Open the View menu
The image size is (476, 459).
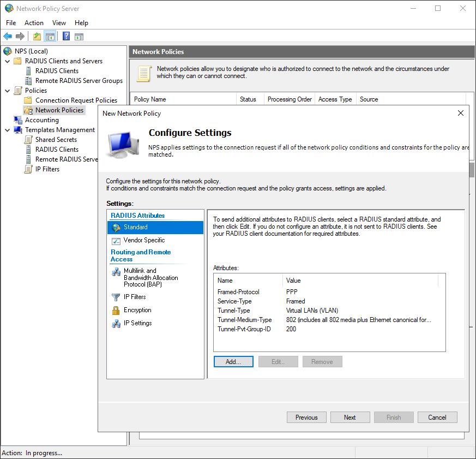(x=59, y=23)
